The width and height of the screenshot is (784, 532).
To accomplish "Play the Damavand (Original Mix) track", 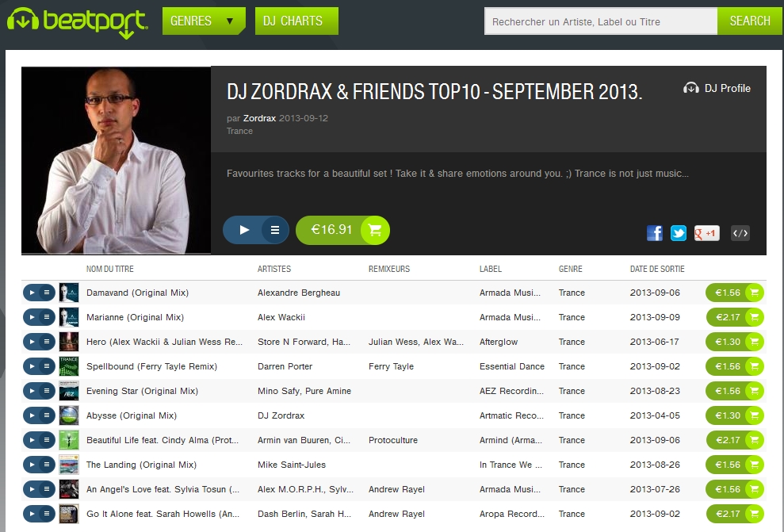I will [x=32, y=293].
